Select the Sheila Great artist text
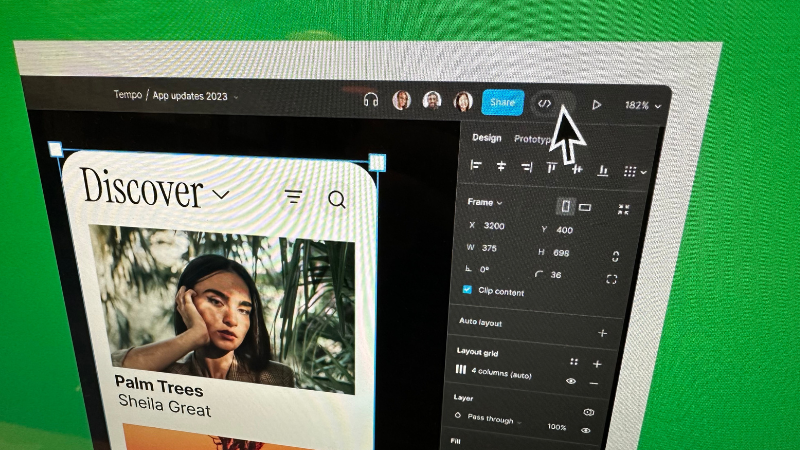 [x=164, y=405]
